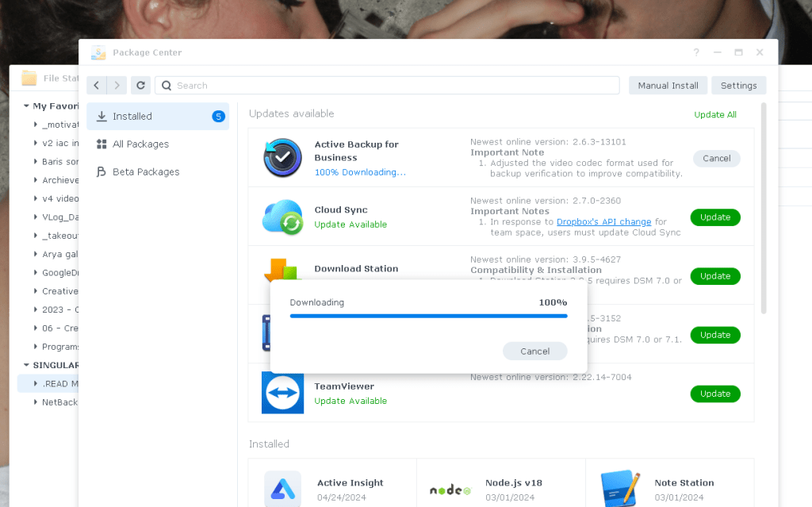The image size is (812, 507).
Task: Click the Package Center vertical scrollbar
Action: click(764, 208)
